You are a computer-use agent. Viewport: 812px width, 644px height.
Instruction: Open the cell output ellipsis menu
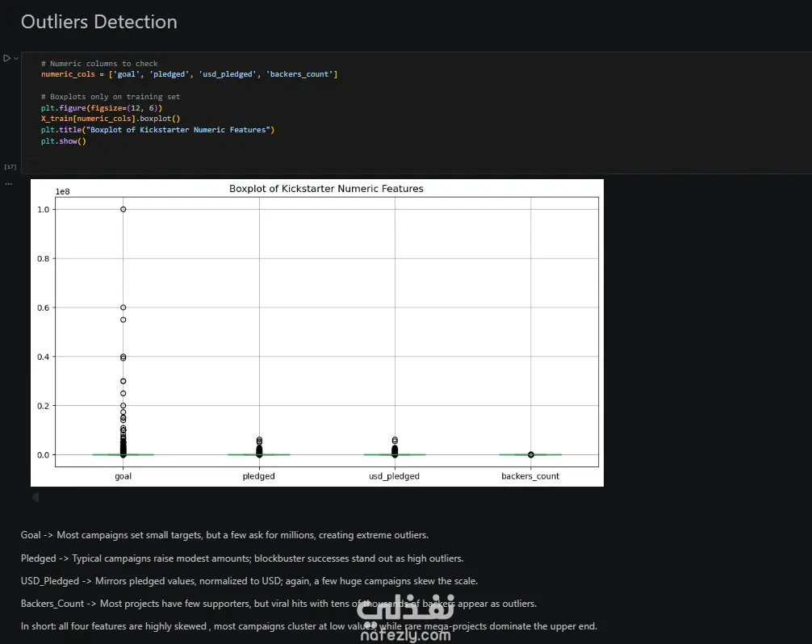pyautogui.click(x=8, y=184)
